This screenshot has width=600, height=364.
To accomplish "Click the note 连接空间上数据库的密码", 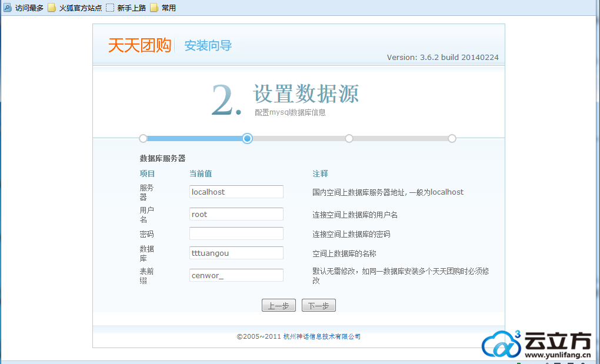I will pyautogui.click(x=351, y=234).
